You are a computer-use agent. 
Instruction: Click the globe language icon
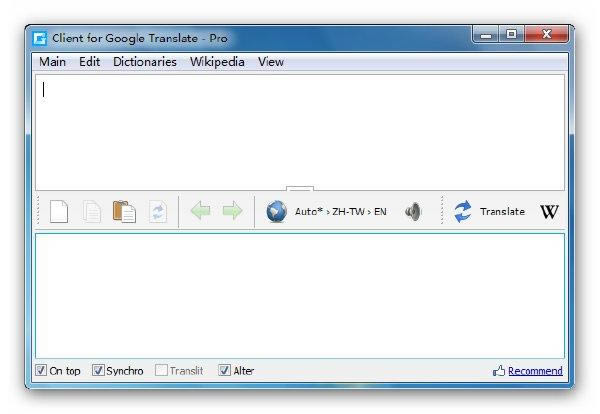[x=276, y=211]
